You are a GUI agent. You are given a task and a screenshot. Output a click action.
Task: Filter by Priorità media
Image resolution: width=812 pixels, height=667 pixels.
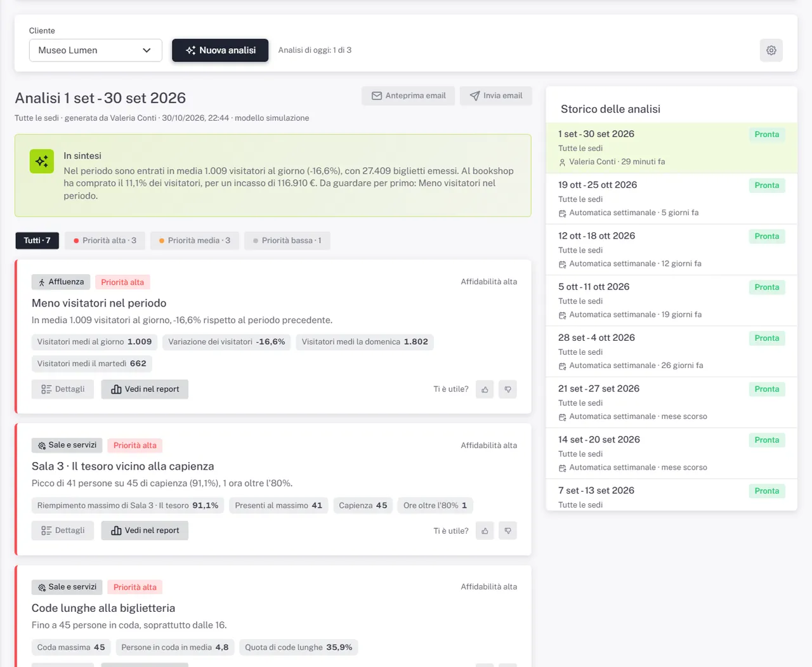[195, 241]
